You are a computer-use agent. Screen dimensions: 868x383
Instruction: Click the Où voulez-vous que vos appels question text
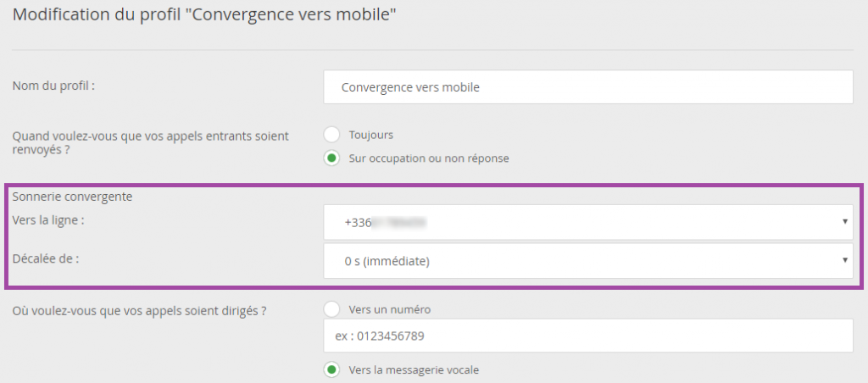point(140,310)
